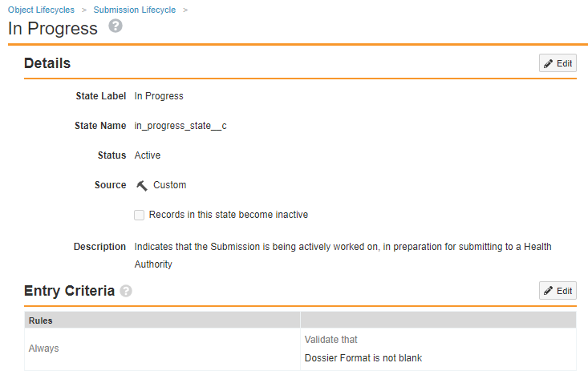The height and width of the screenshot is (379, 588).
Task: Click the Edit button in Details section
Action: tap(558, 63)
